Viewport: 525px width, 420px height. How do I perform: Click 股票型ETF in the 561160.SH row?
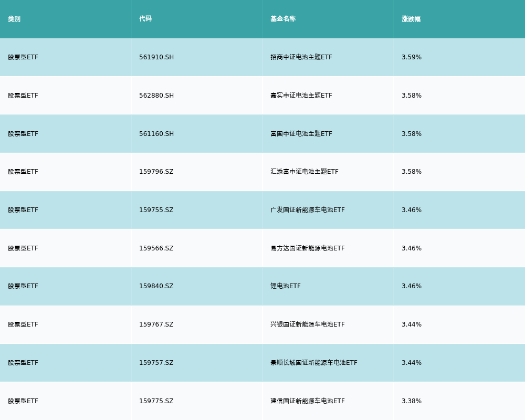tap(23, 134)
